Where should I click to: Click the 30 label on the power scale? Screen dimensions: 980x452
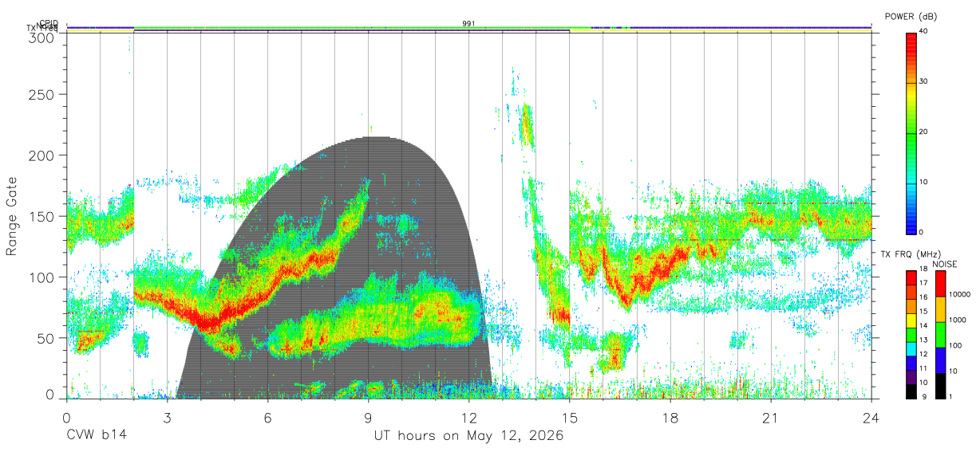tap(924, 82)
